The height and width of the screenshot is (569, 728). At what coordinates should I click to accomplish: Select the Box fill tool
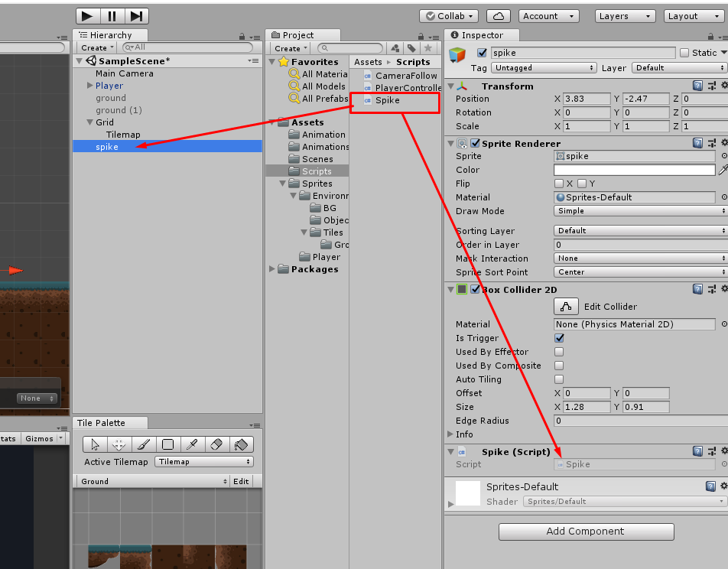pos(167,444)
